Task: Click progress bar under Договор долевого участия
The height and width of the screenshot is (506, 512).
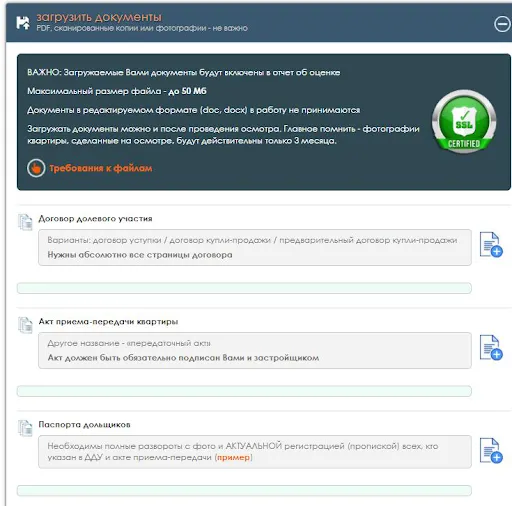Action: point(244,288)
